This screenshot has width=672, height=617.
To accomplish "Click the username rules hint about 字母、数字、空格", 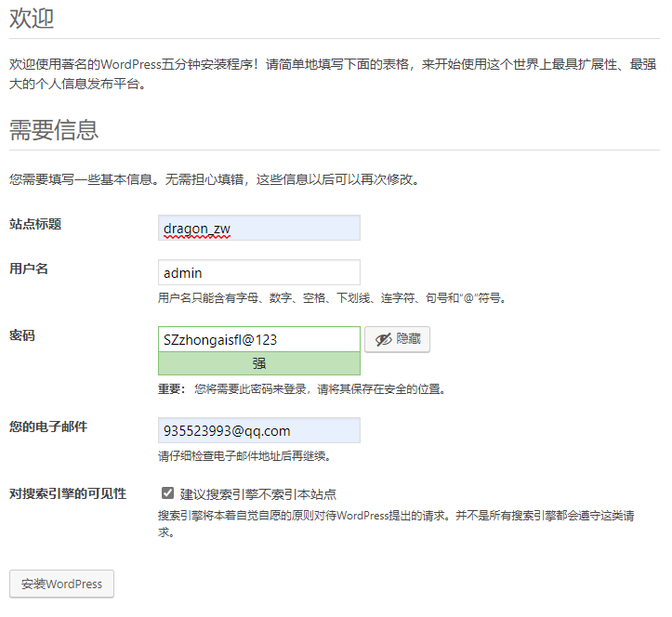I will tap(332, 297).
